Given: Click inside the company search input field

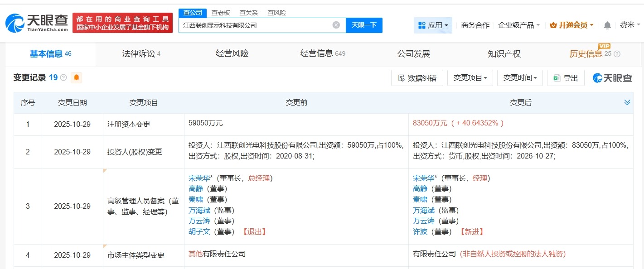Looking at the screenshot, I should [254, 25].
